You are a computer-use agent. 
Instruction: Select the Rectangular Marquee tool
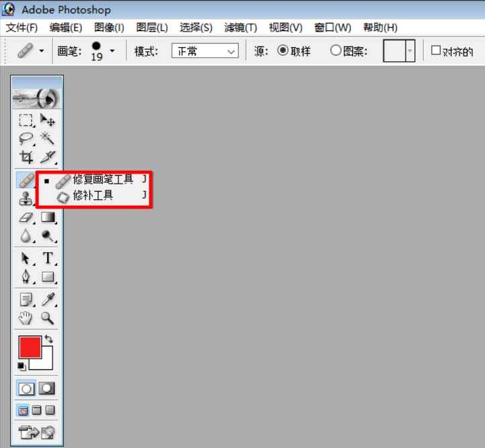coord(26,120)
